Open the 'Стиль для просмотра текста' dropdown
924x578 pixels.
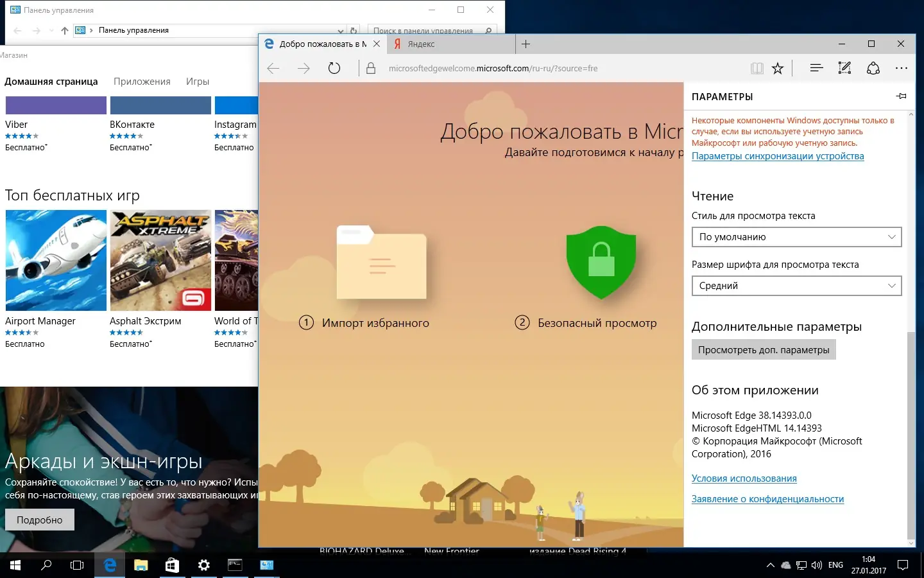tap(796, 236)
